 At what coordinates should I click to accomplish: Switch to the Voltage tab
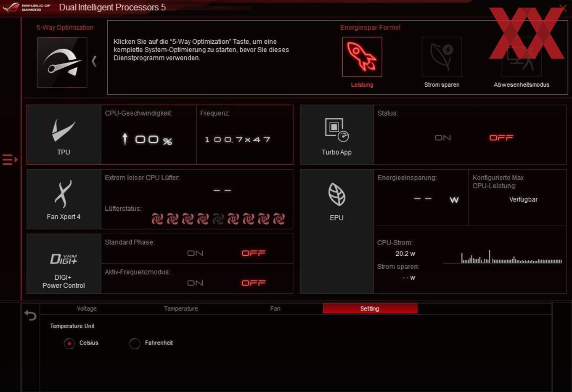coord(87,309)
